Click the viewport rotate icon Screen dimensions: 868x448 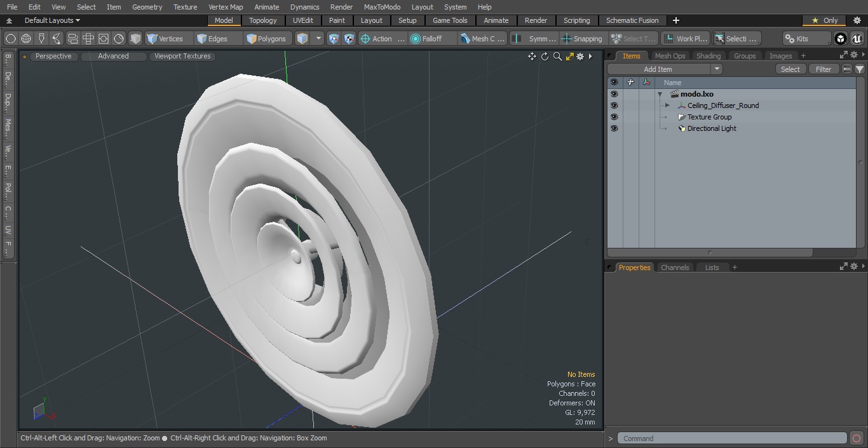[x=545, y=57]
